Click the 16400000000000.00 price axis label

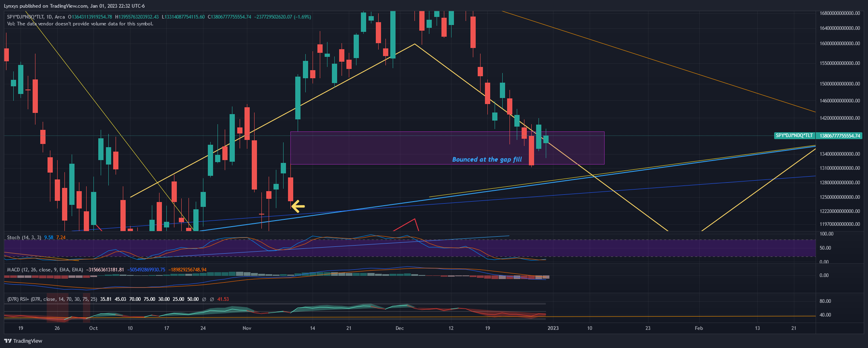click(839, 28)
